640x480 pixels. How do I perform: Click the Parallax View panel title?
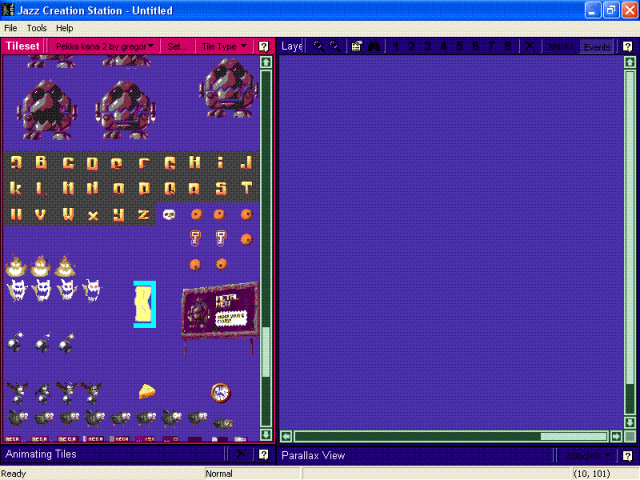tap(313, 456)
